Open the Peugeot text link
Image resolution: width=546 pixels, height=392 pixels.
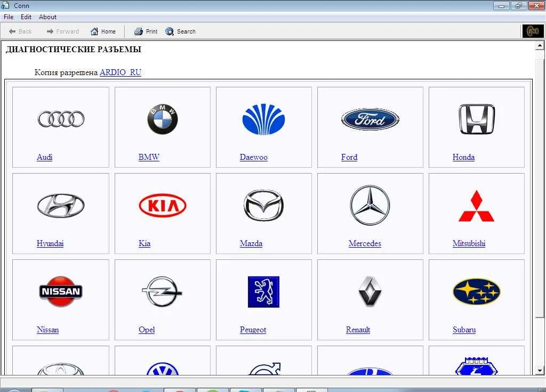click(253, 330)
